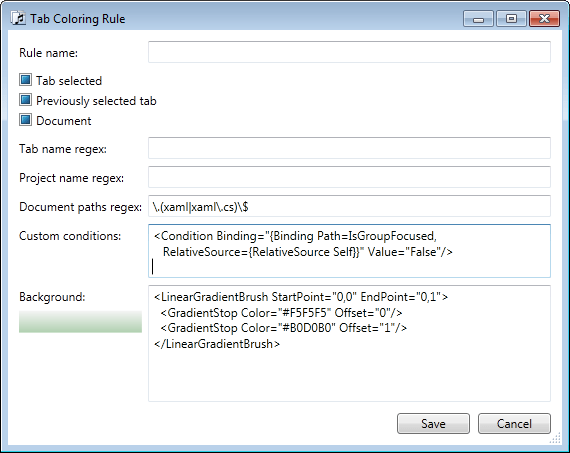
Task: Click the 'Rule name:' label
Action: (x=48, y=53)
